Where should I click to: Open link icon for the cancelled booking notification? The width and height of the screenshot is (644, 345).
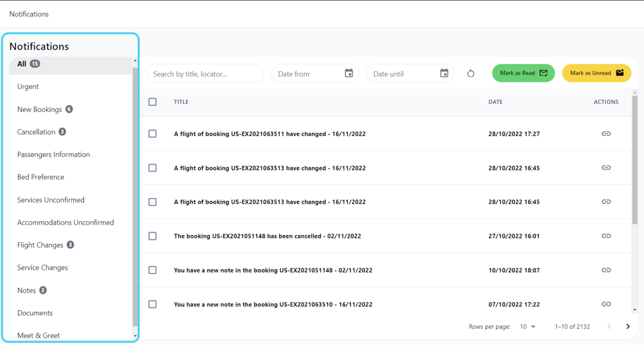606,236
